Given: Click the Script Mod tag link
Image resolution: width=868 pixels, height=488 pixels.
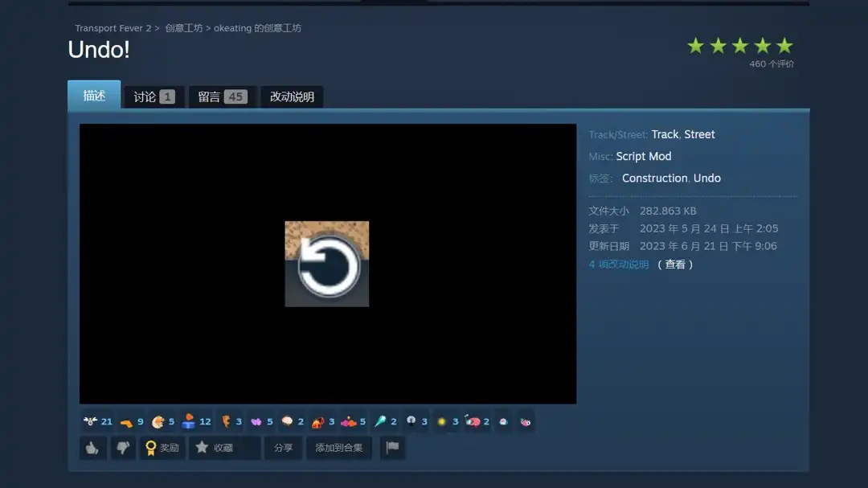Looking at the screenshot, I should (x=643, y=156).
